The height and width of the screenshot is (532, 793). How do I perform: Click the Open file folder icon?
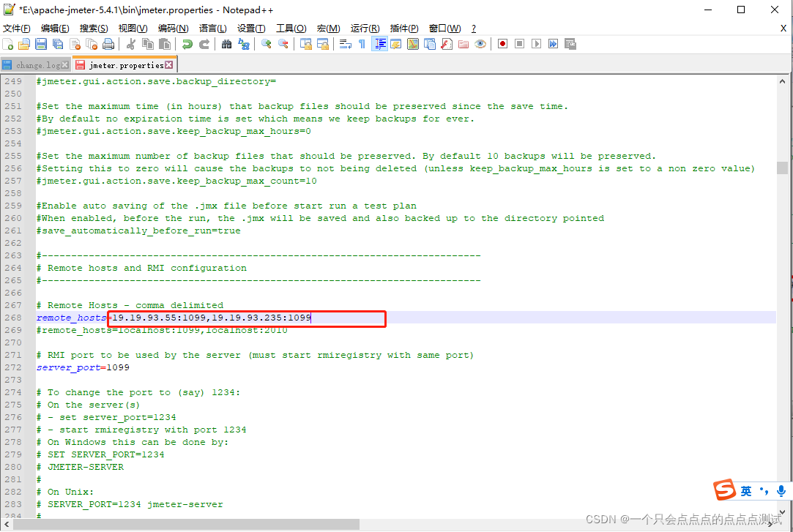pyautogui.click(x=24, y=44)
